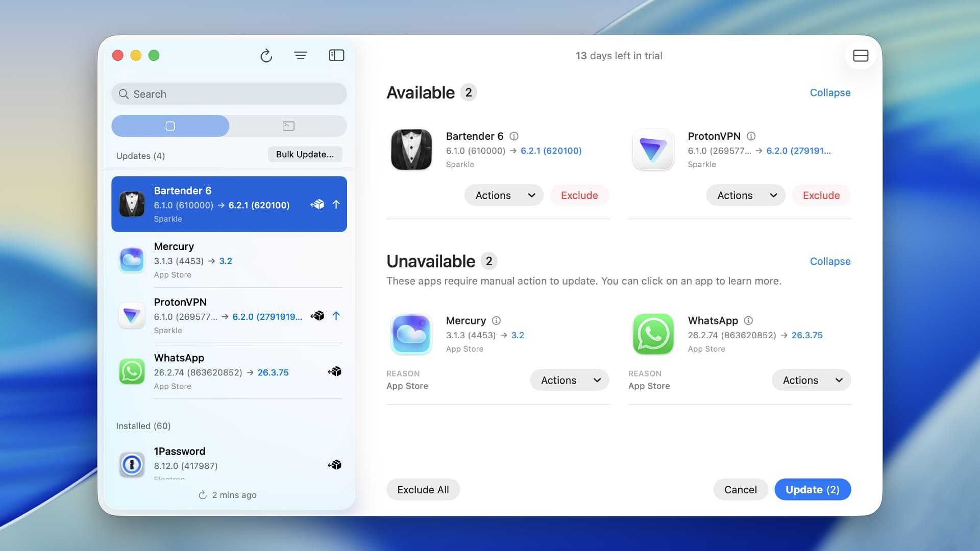
Task: Click the '13 days left in trial' text
Action: 619,56
